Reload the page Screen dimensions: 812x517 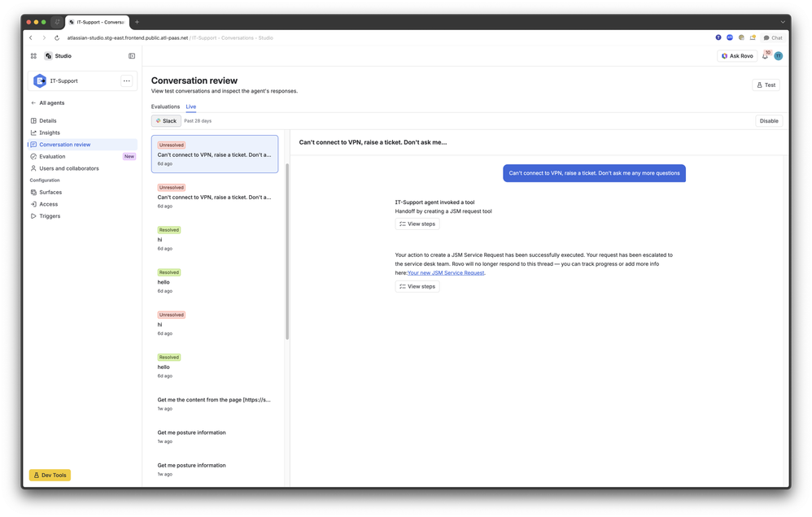point(57,37)
